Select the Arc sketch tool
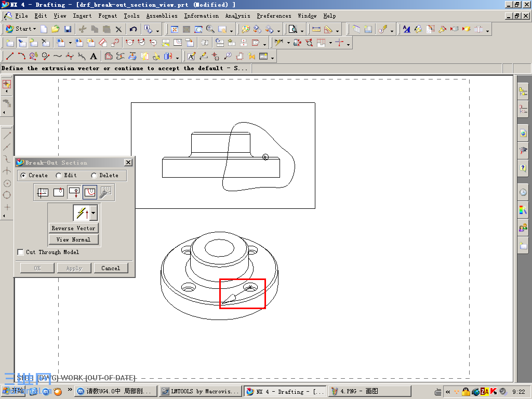The height and width of the screenshot is (399, 532). (x=21, y=56)
